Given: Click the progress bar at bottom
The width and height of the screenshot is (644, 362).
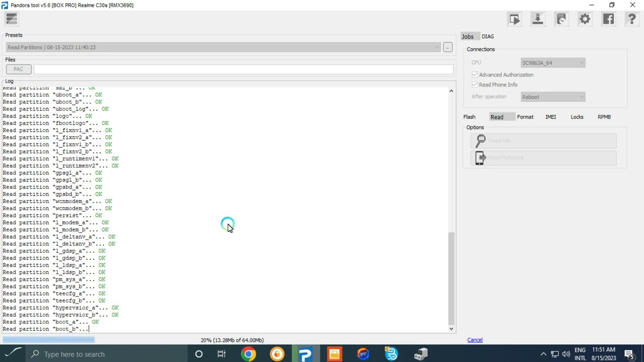Looking at the screenshot, I should 48,340.
